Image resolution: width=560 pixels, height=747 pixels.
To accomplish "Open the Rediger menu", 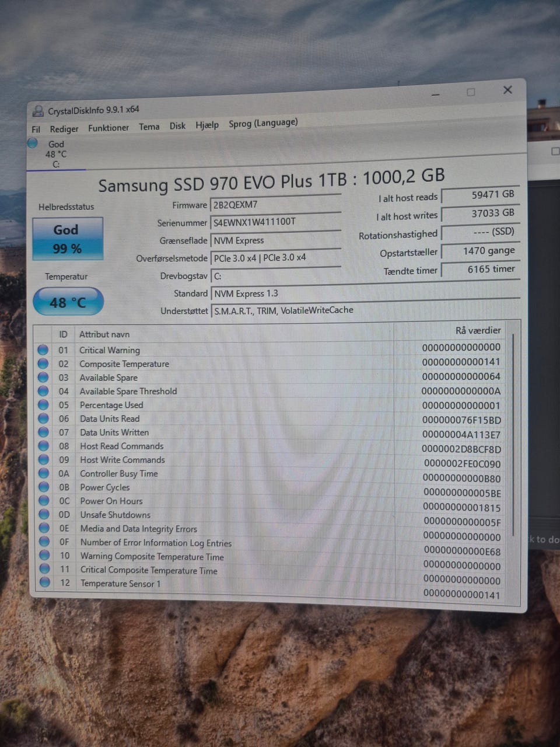I will pos(64,129).
